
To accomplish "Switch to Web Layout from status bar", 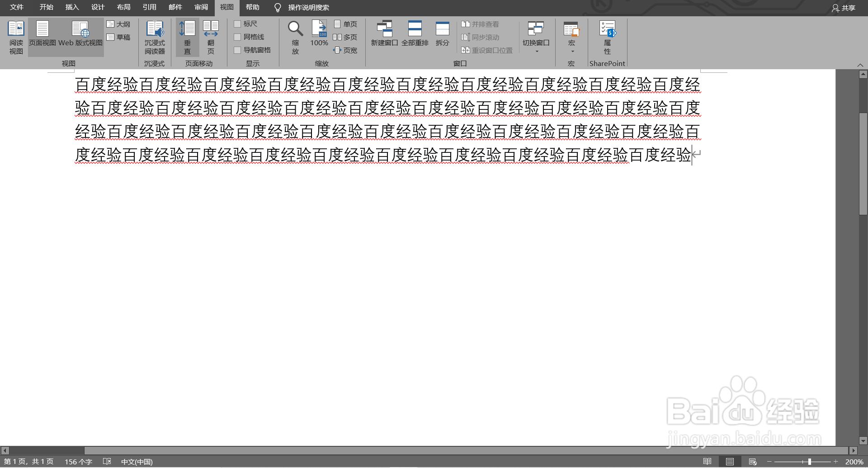I will click(x=753, y=462).
